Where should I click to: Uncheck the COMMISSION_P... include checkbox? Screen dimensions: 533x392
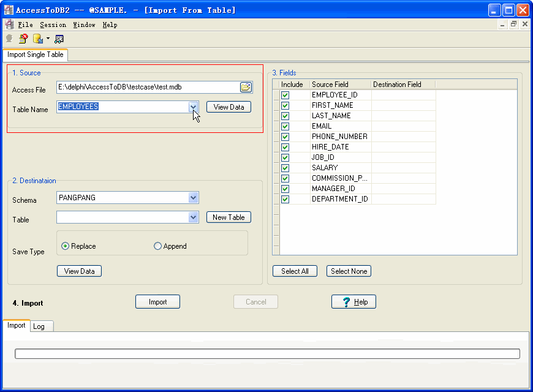coord(285,178)
